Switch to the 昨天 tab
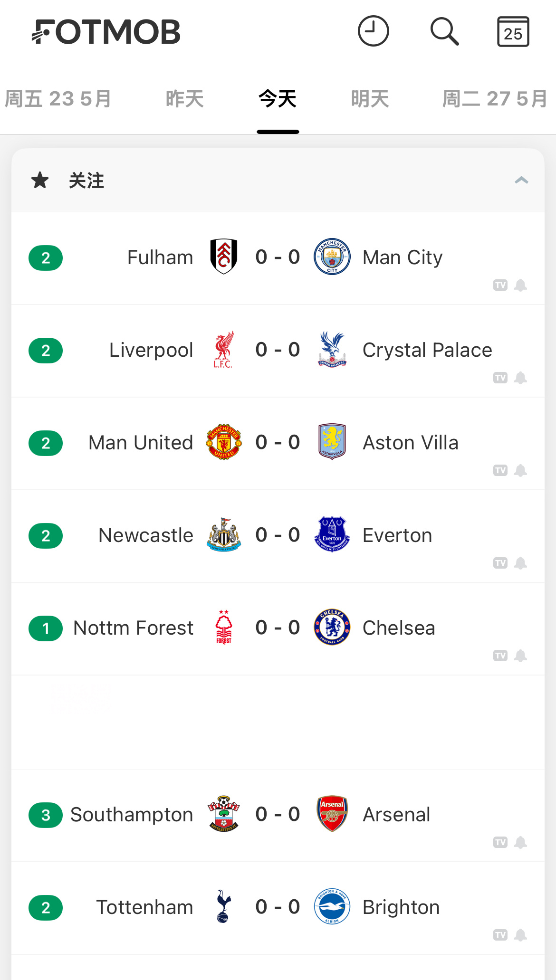Viewport: 556px width, 980px height. pyautogui.click(x=184, y=99)
